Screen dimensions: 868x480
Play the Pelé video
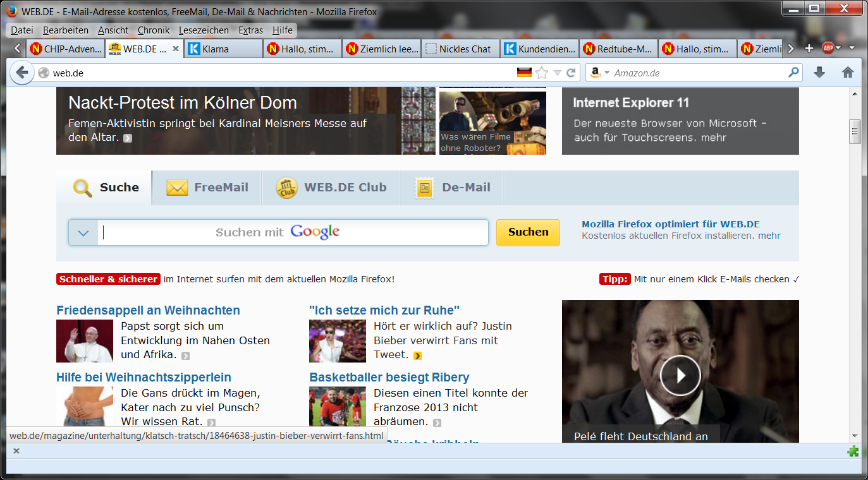pos(680,375)
